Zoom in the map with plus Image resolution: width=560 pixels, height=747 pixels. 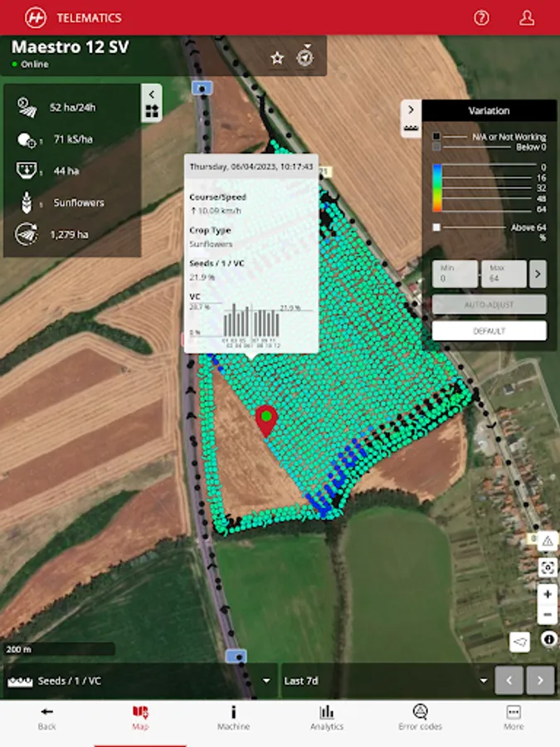[x=548, y=594]
